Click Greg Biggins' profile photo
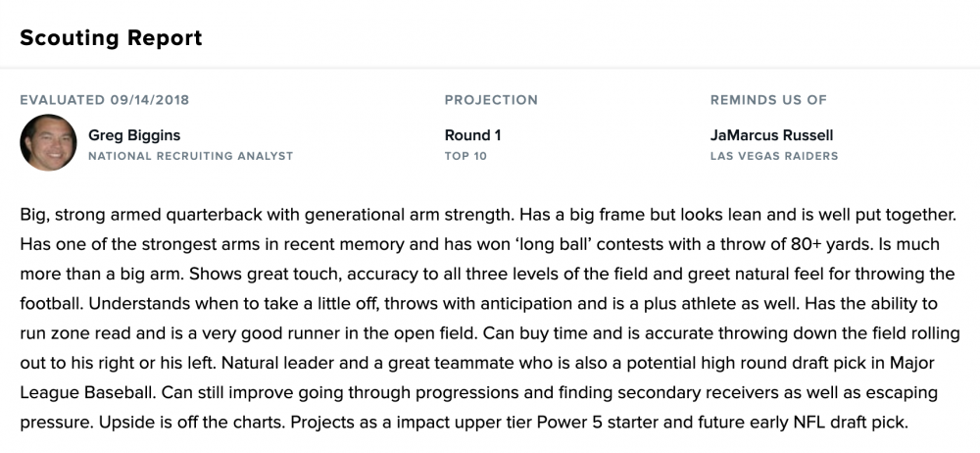 click(48, 142)
